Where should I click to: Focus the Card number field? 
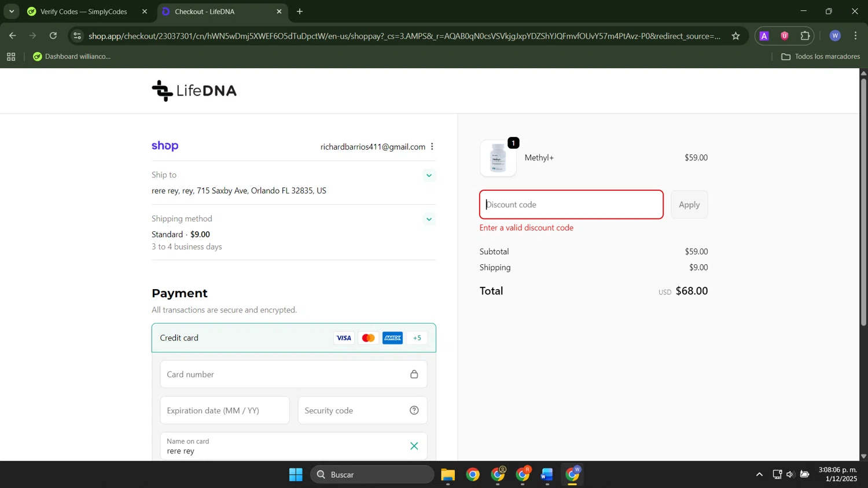(x=293, y=374)
